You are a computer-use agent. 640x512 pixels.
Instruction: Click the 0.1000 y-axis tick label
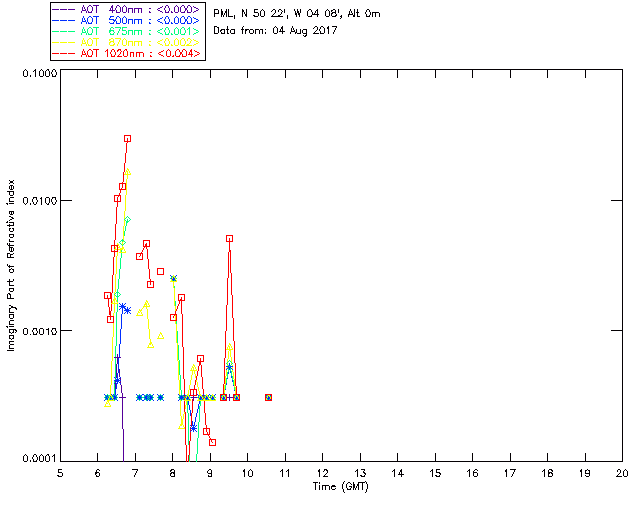point(35,73)
